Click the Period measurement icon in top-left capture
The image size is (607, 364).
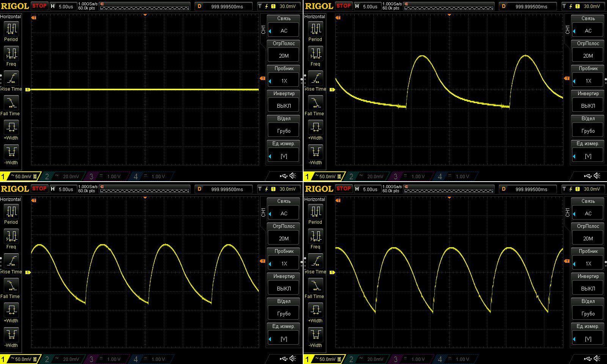(x=11, y=29)
